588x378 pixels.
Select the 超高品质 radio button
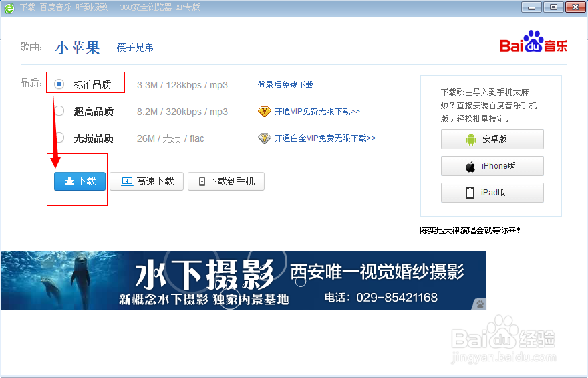click(59, 111)
